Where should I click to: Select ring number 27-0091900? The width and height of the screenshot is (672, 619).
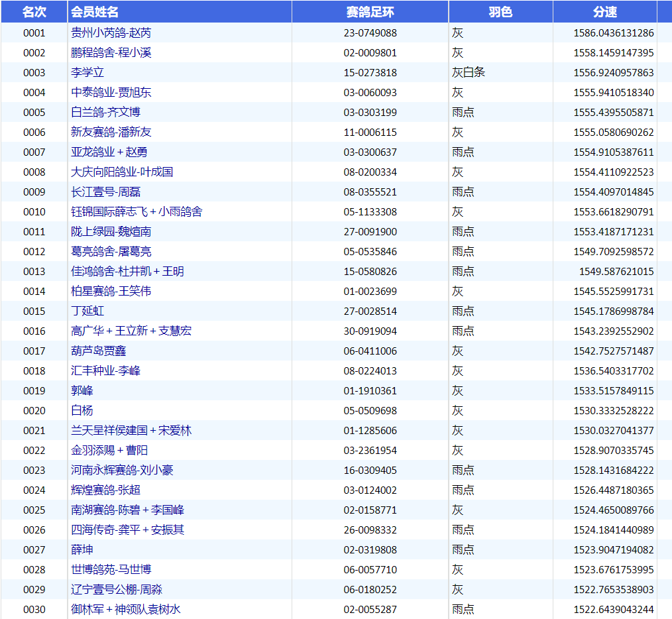[370, 231]
